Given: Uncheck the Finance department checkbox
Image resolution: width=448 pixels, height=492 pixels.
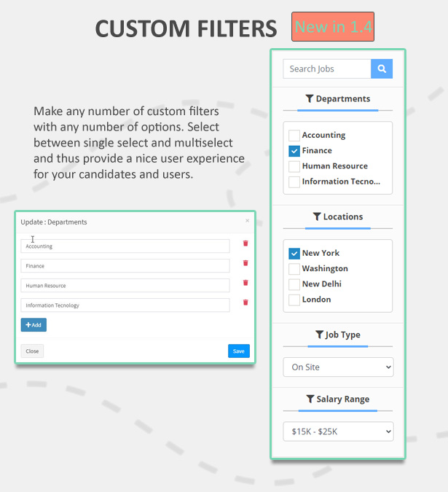Looking at the screenshot, I should pos(294,151).
